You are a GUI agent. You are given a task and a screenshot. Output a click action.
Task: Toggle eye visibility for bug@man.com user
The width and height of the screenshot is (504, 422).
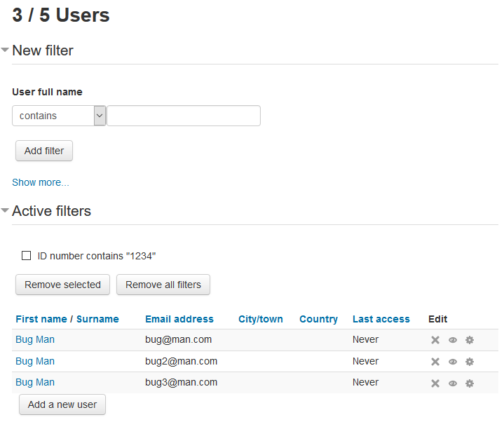point(453,340)
